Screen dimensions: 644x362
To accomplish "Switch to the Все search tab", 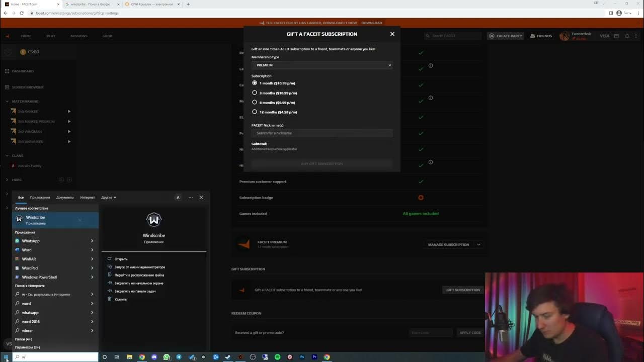I will point(21,198).
